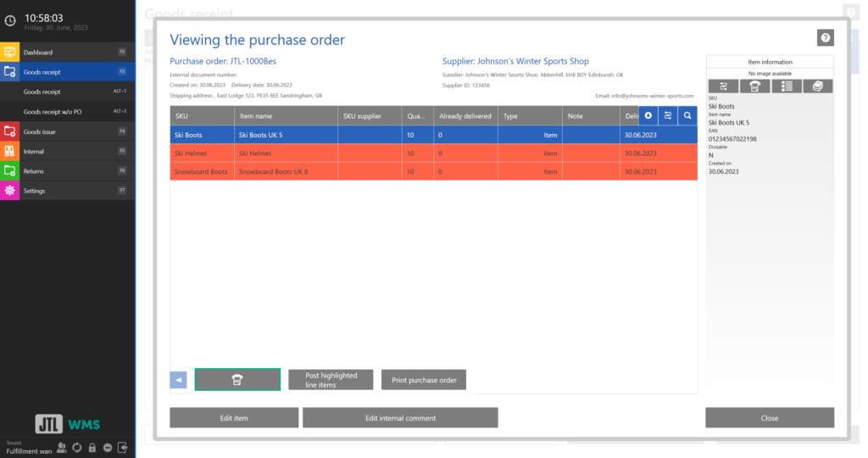Click the swap arrows icon in Item information
Screen dimensions: 868x458
click(x=723, y=87)
